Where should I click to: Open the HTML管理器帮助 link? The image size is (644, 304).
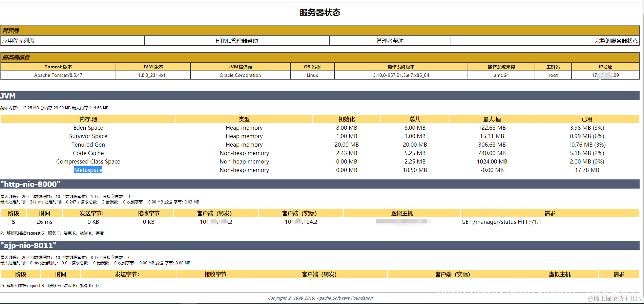pos(237,41)
